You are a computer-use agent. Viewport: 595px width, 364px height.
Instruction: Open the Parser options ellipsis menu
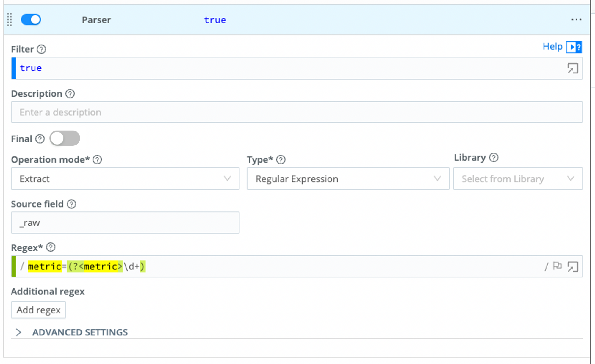[576, 20]
